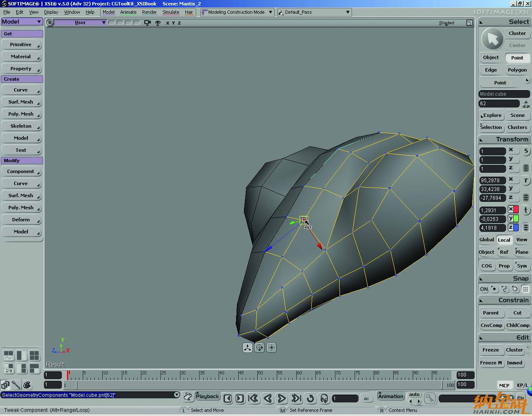The width and height of the screenshot is (532, 416).
Task: Click the viewport eye show menu icon
Action: pos(158,23)
